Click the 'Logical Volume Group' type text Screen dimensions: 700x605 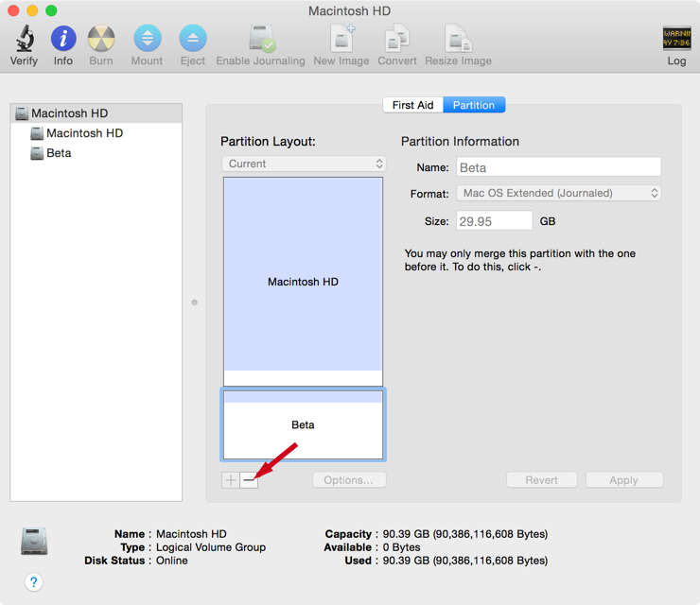click(211, 547)
